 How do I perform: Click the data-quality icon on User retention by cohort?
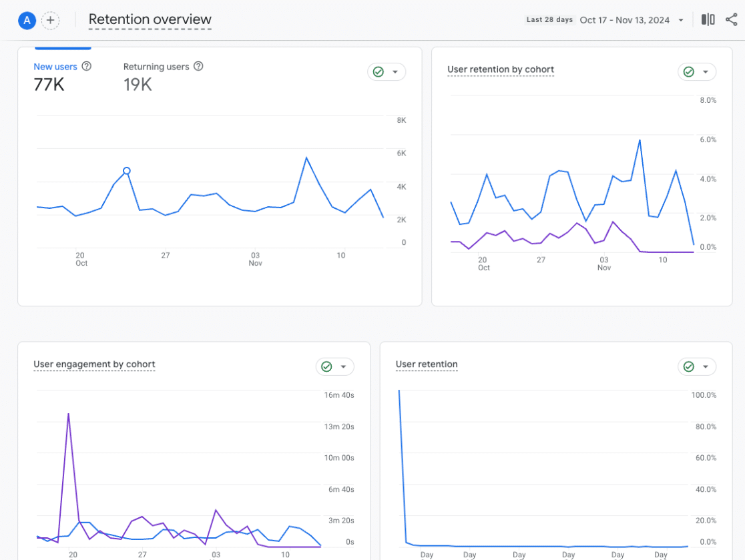click(690, 71)
